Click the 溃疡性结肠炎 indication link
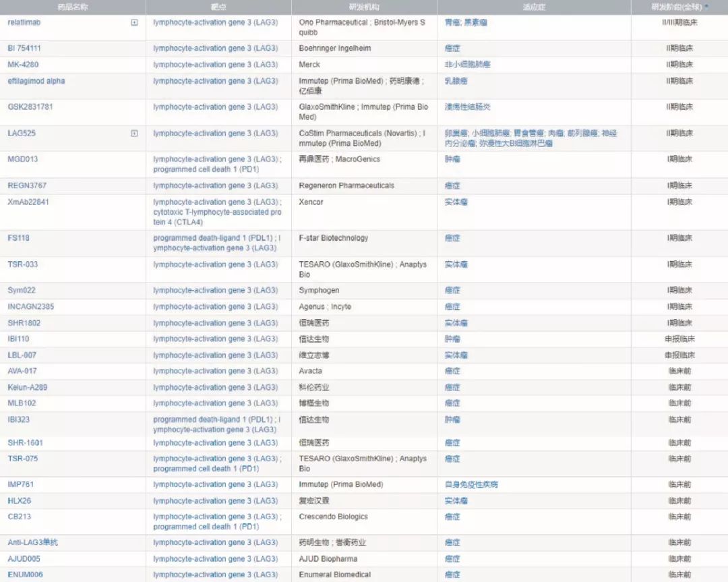This screenshot has height=582, width=728. [x=467, y=107]
